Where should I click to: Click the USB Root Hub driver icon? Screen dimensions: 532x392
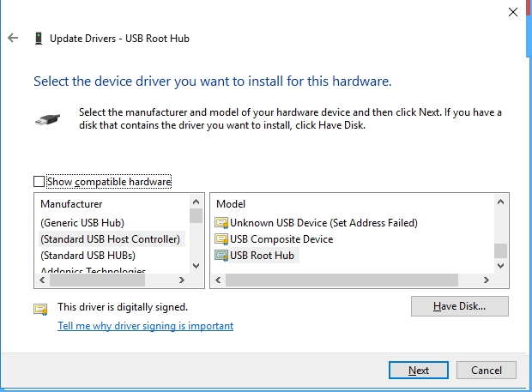coord(221,255)
